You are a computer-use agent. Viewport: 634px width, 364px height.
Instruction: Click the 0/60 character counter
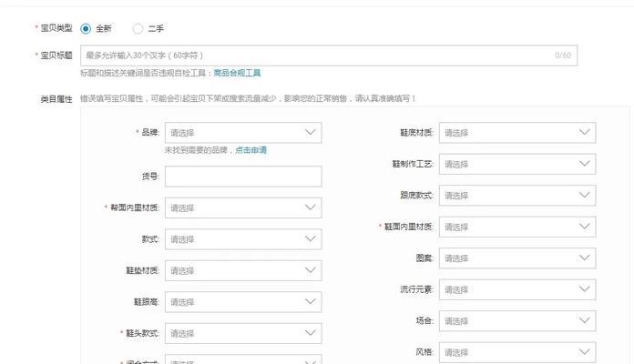point(563,56)
